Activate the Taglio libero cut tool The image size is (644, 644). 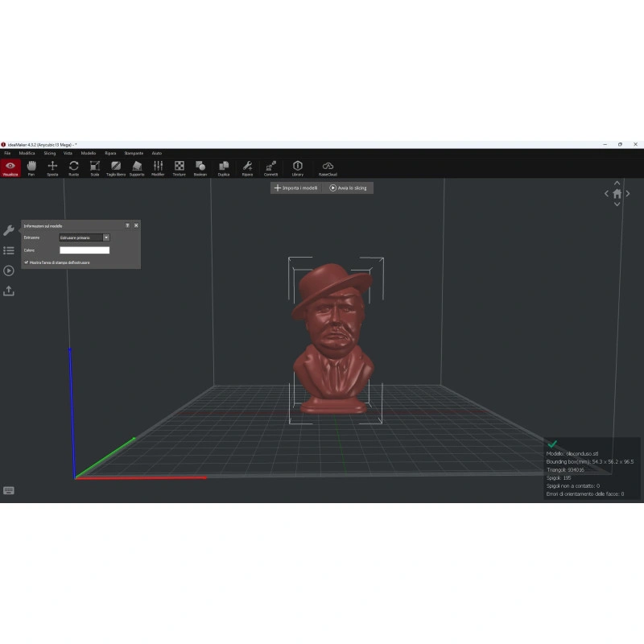pos(116,168)
